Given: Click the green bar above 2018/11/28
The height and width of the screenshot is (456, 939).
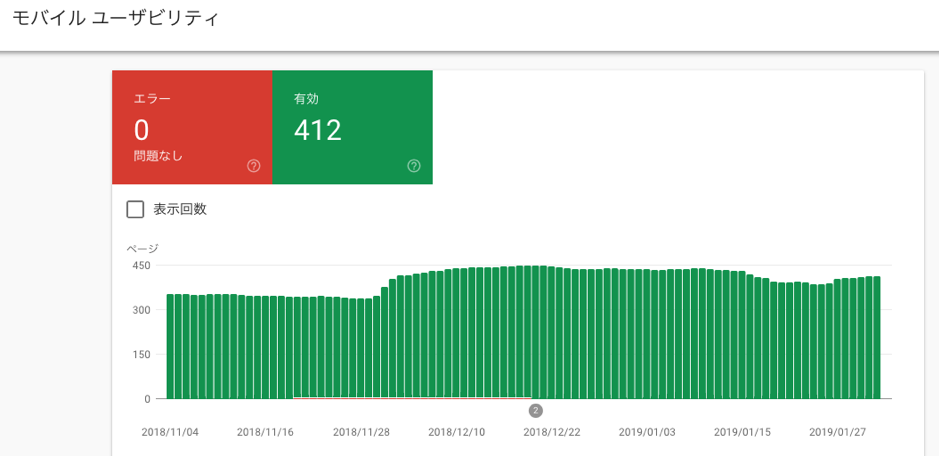Looking at the screenshot, I should tap(362, 348).
